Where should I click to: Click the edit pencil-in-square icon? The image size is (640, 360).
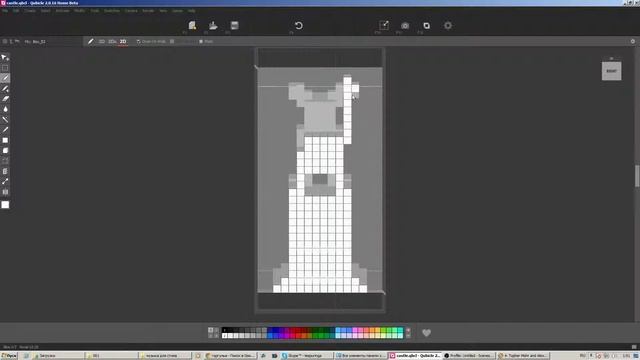(x=384, y=25)
